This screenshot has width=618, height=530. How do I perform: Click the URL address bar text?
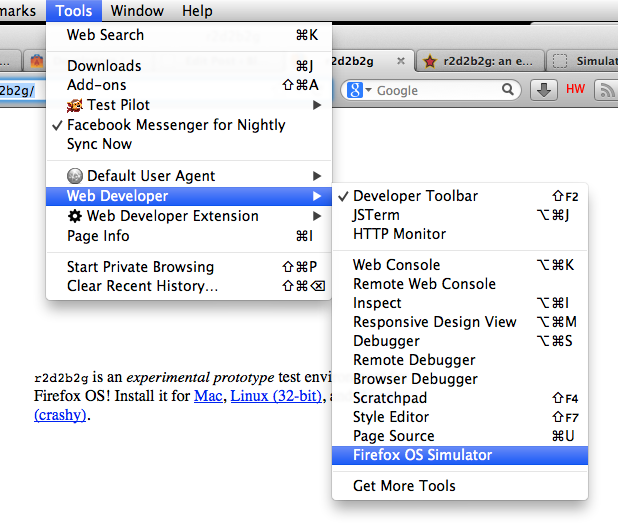coord(17,90)
